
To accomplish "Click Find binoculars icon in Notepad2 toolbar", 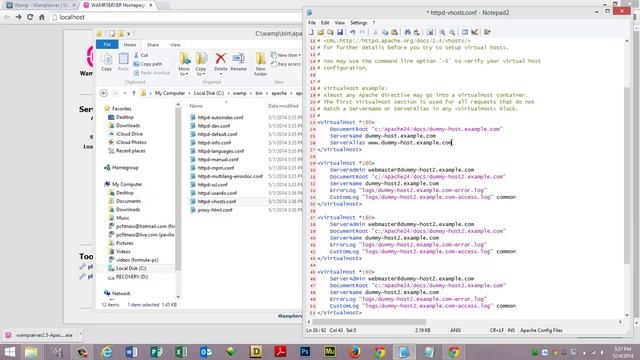I will 407,32.
